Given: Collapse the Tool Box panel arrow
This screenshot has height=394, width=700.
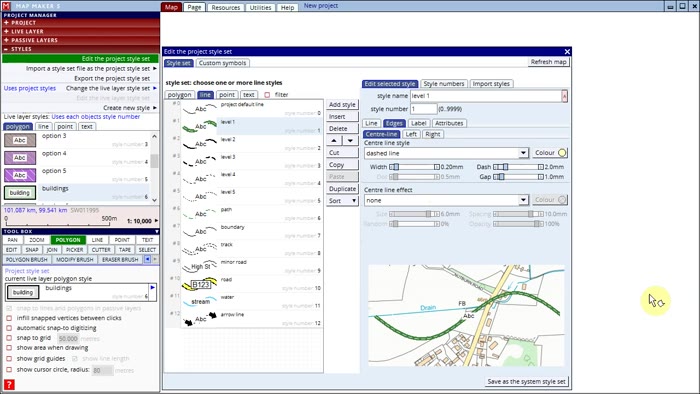Looking at the screenshot, I should point(157,232).
